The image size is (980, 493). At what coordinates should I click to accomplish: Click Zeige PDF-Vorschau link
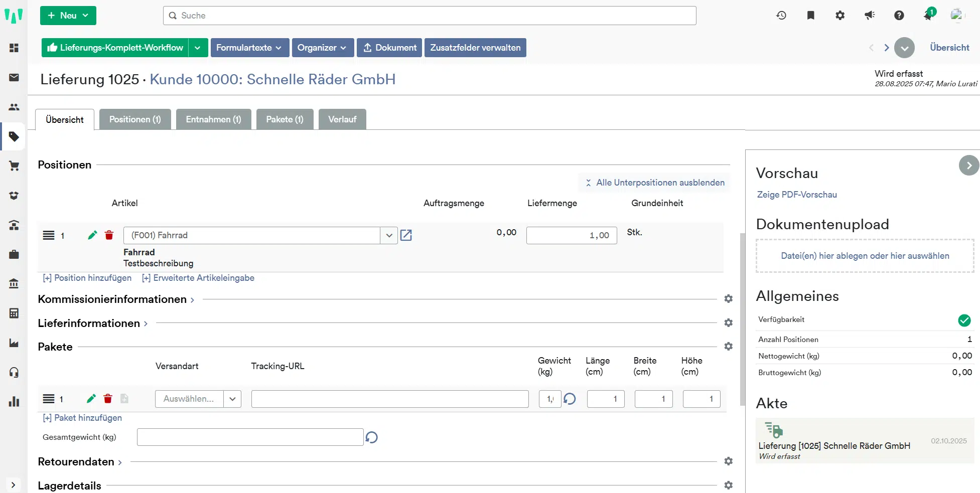(796, 195)
